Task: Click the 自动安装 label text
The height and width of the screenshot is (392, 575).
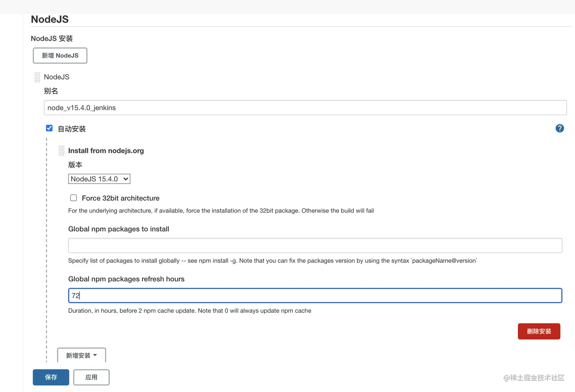Action: pyautogui.click(x=72, y=129)
